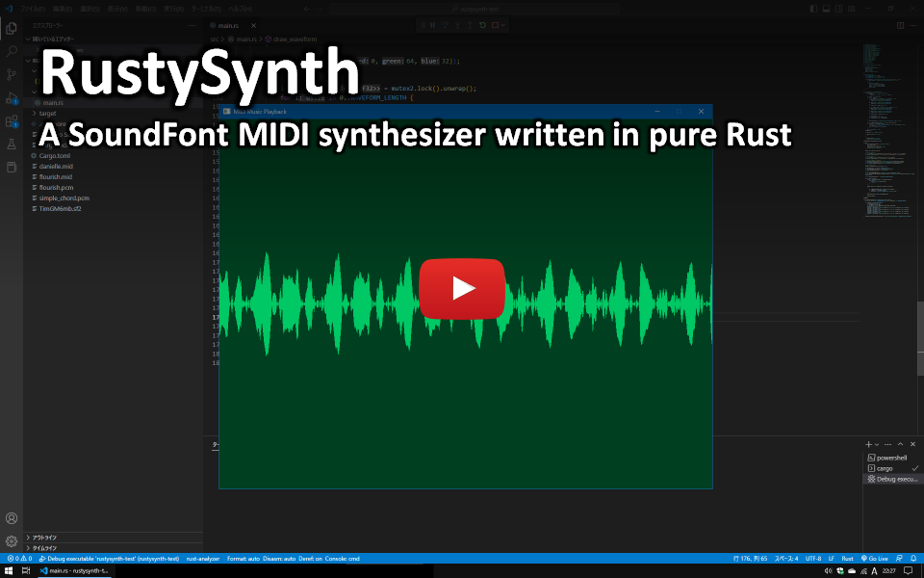Click the Go Live status bar button
Viewport: 924px width, 578px height.
click(x=875, y=559)
